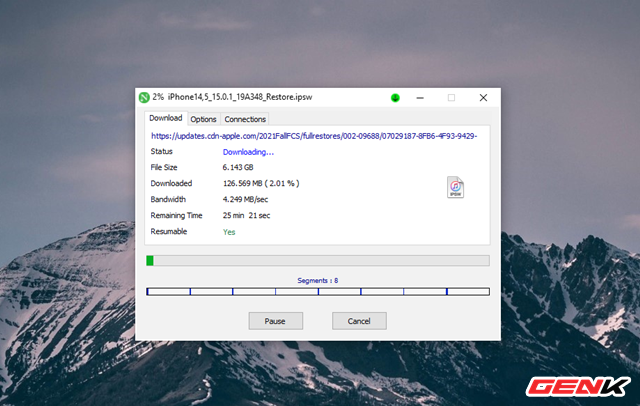640x406 pixels.
Task: Click the Neat Download Manager logo icon
Action: (x=144, y=98)
